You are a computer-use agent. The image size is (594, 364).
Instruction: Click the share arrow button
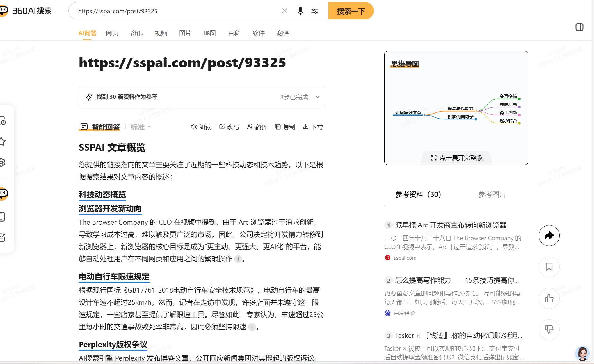click(x=549, y=235)
